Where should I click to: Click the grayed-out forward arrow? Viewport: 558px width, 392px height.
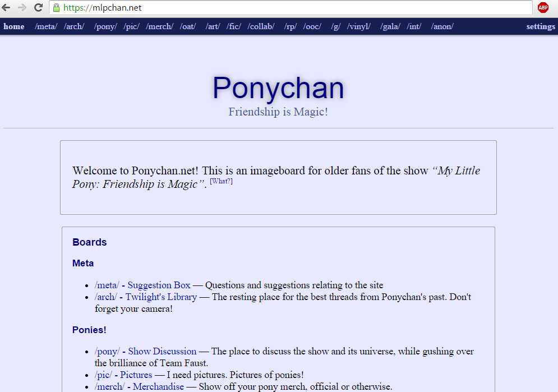(22, 8)
